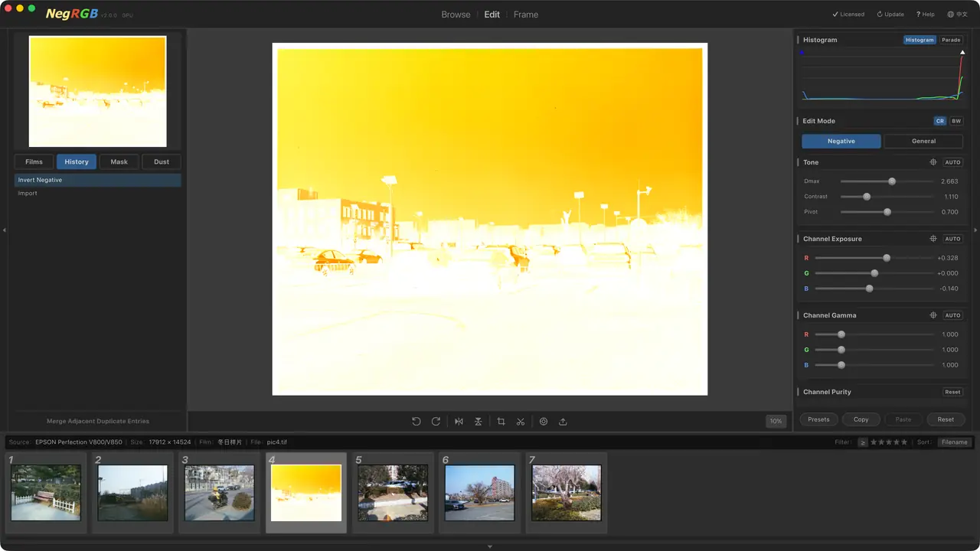Click the R Channel Exposure slider handle
This screenshot has width=980, height=551.
click(x=887, y=258)
